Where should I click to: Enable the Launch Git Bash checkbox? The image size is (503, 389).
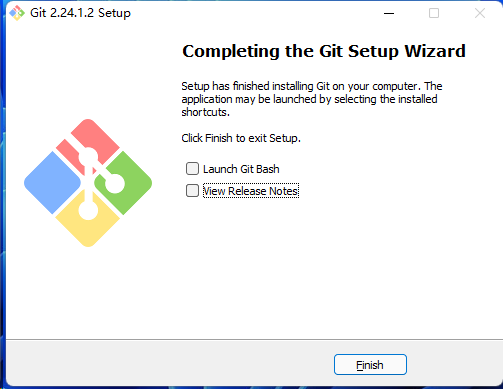click(x=192, y=169)
